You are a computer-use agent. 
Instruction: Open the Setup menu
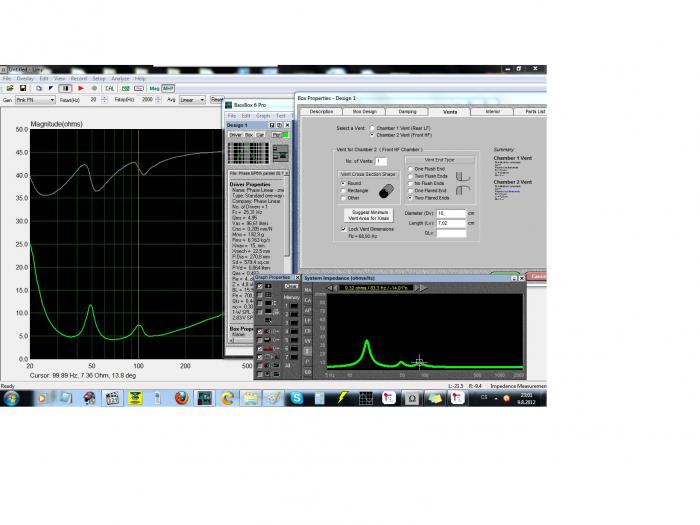click(99, 79)
